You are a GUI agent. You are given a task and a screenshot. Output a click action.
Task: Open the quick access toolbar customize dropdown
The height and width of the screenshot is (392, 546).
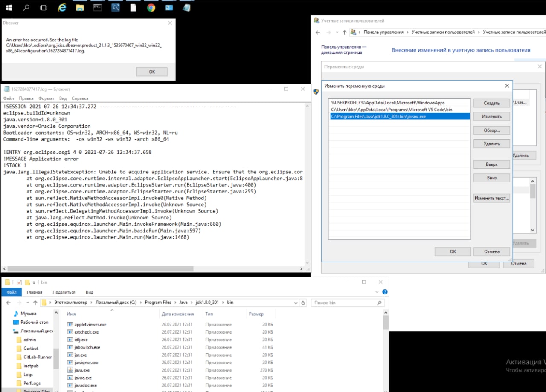coord(34,282)
